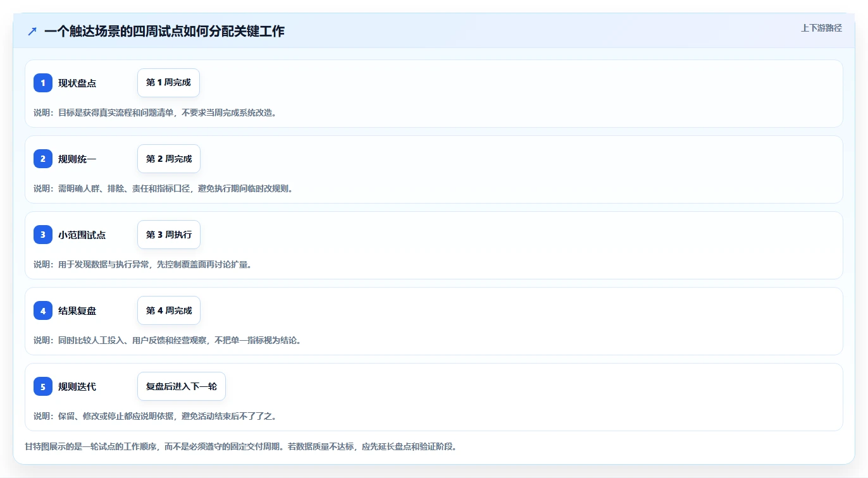This screenshot has width=868, height=478.
Task: Click the 规则统一 step name
Action: (77, 159)
